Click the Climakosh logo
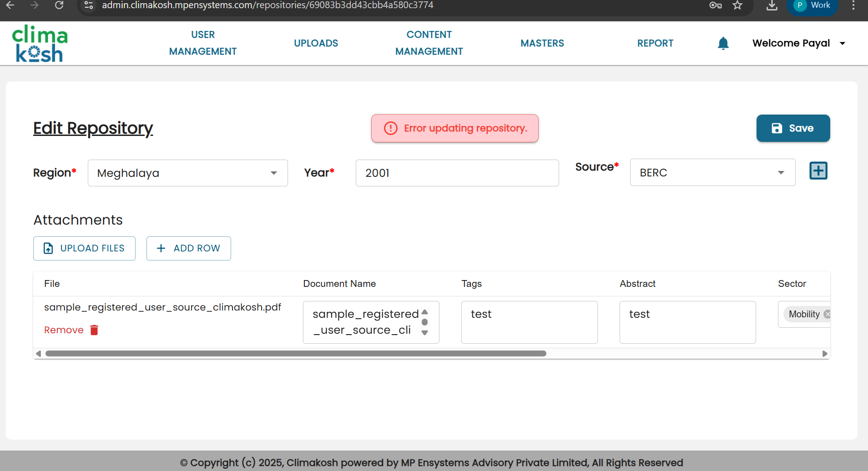This screenshot has width=868, height=471. [40, 44]
